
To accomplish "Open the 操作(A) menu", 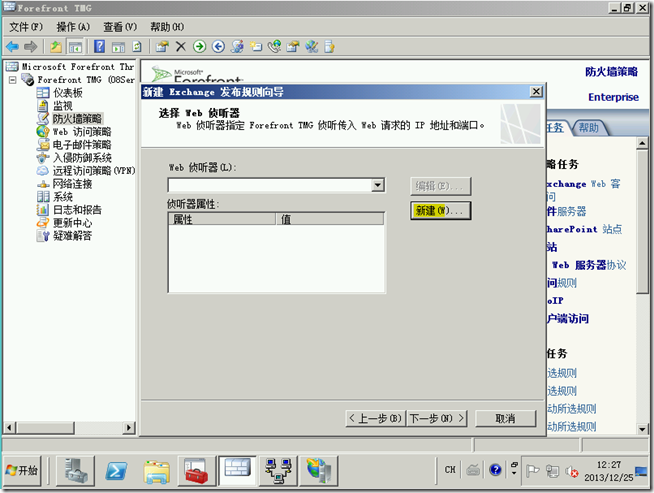I will (73, 27).
